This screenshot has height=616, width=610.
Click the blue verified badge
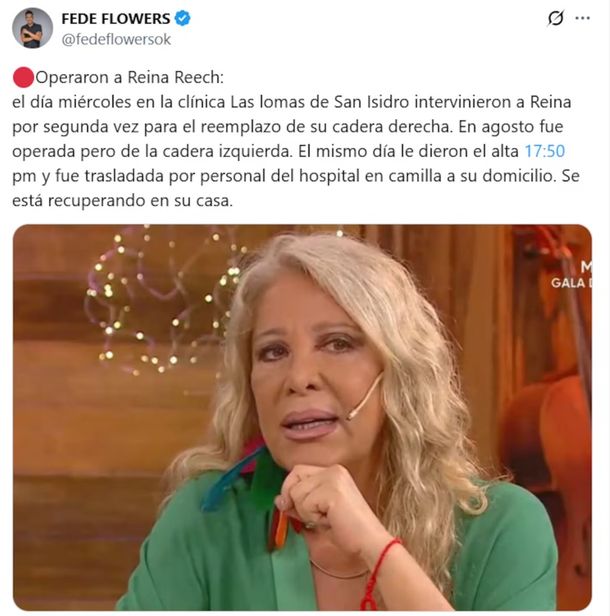coord(182,18)
